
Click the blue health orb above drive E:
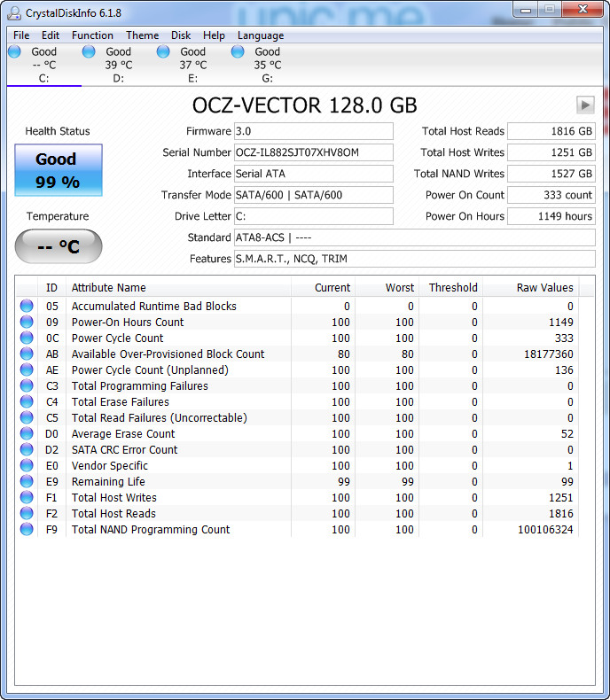(163, 51)
